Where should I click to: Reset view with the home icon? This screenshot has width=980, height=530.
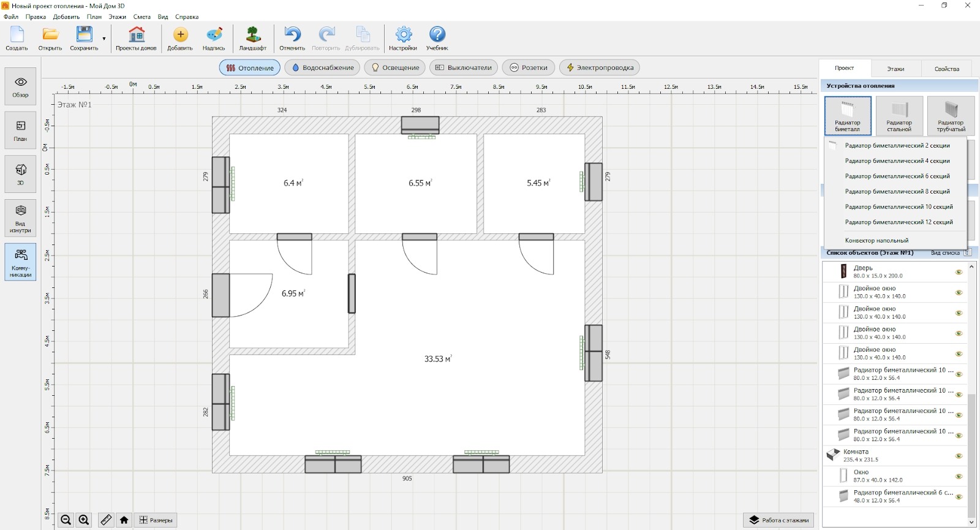click(124, 520)
